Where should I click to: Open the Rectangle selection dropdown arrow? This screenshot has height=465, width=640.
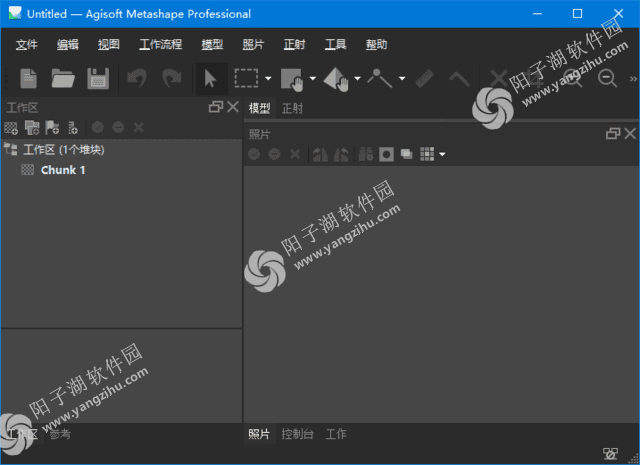pos(268,78)
